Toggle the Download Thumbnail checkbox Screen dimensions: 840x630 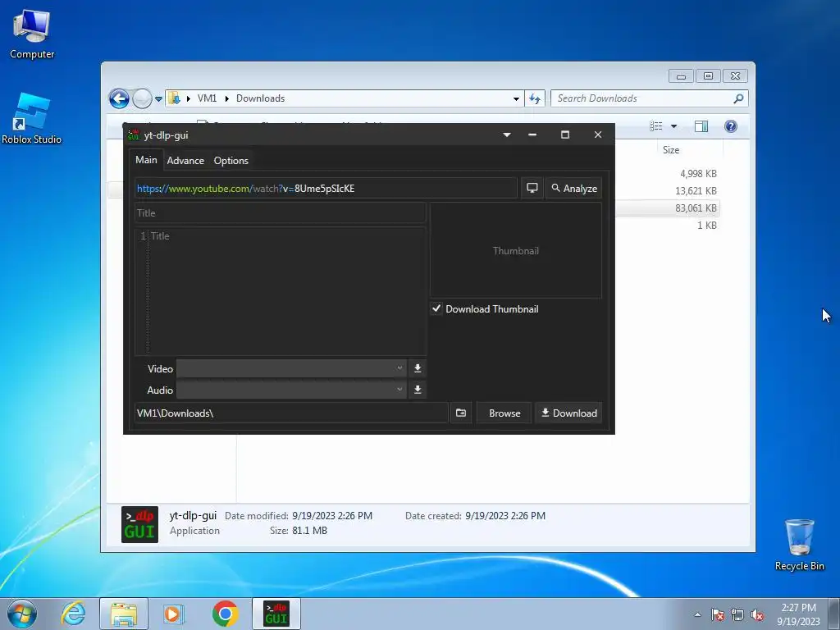point(436,308)
